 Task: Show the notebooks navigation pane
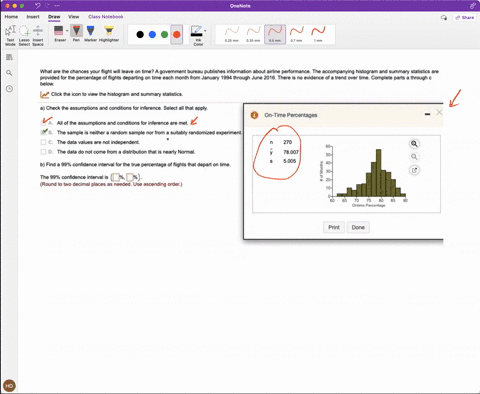9,57
